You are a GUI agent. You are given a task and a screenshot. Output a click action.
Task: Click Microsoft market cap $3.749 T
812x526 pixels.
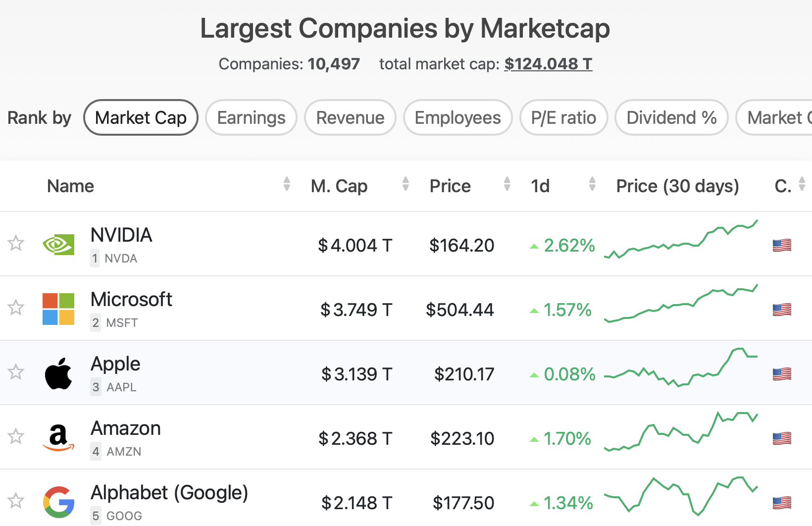pos(356,310)
